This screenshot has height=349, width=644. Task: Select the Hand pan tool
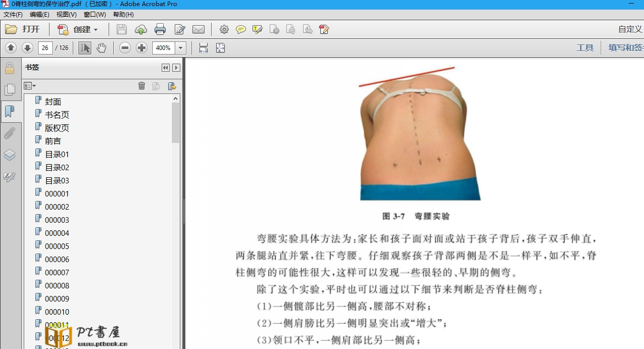[x=102, y=48]
